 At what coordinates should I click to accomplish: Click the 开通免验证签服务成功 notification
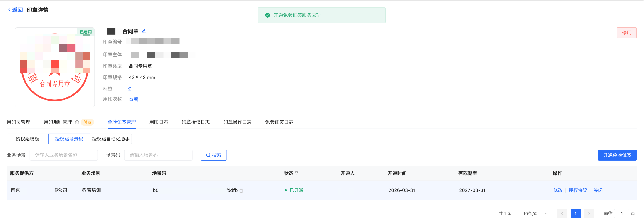click(322, 15)
